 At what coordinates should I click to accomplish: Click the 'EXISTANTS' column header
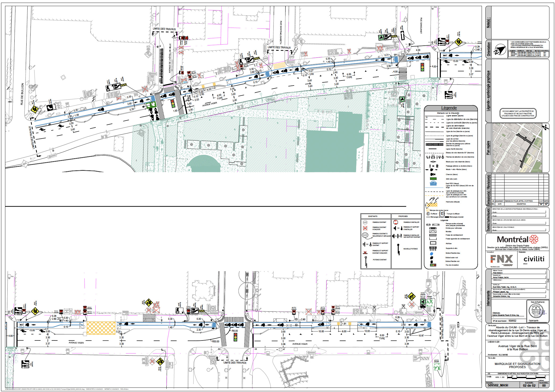[x=373, y=216]
